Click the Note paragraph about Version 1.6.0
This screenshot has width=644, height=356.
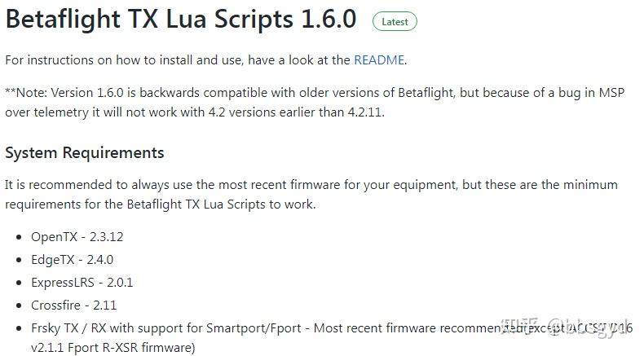pyautogui.click(x=315, y=103)
